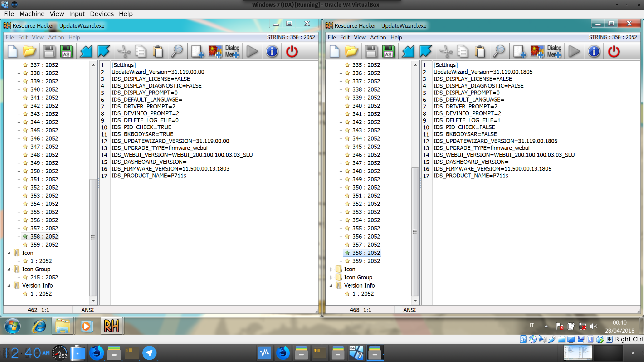Click Cut scissors icon in right Resource Hacker
Viewport: 644px width, 362px height.
[x=446, y=51]
